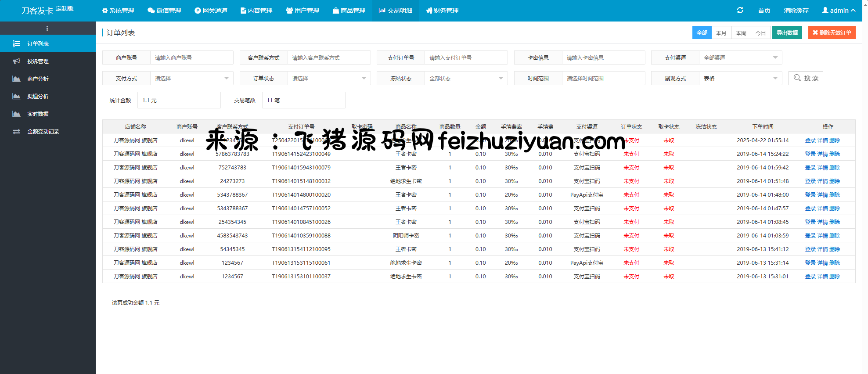
Task: Open the 商品管理 top menu
Action: pyautogui.click(x=349, y=11)
